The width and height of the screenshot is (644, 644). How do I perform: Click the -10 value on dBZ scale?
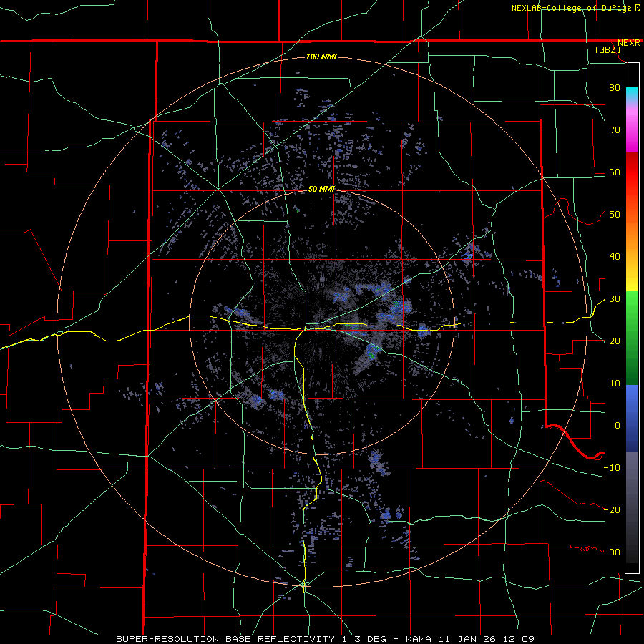pos(612,468)
